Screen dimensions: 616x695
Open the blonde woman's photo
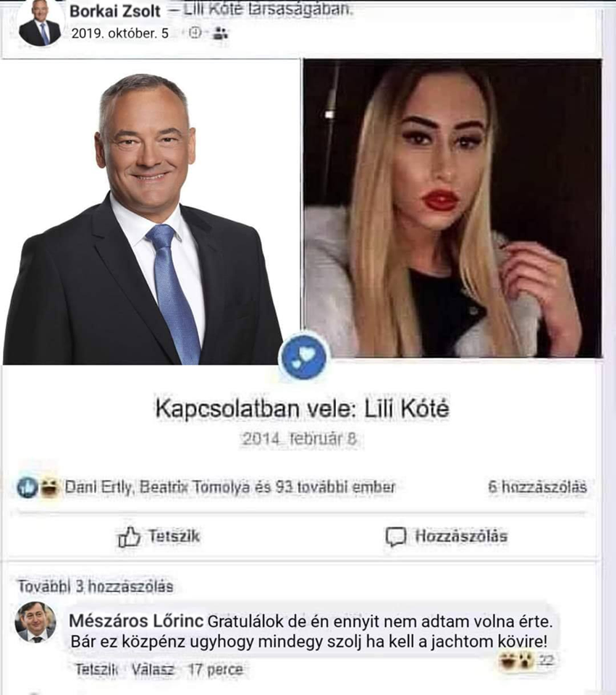[x=452, y=208]
